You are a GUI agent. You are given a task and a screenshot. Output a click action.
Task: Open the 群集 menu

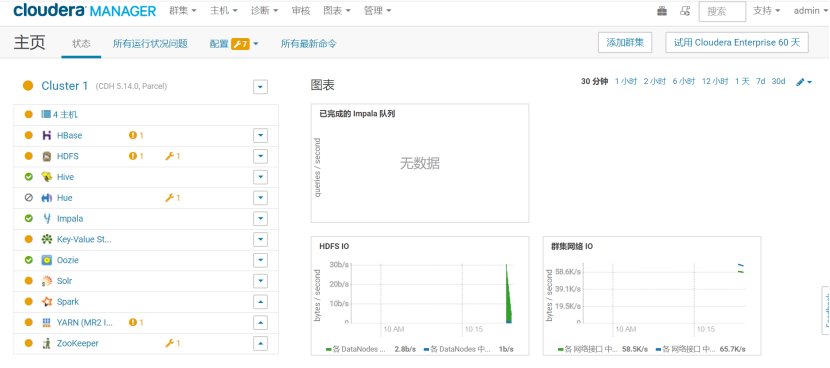pos(183,11)
